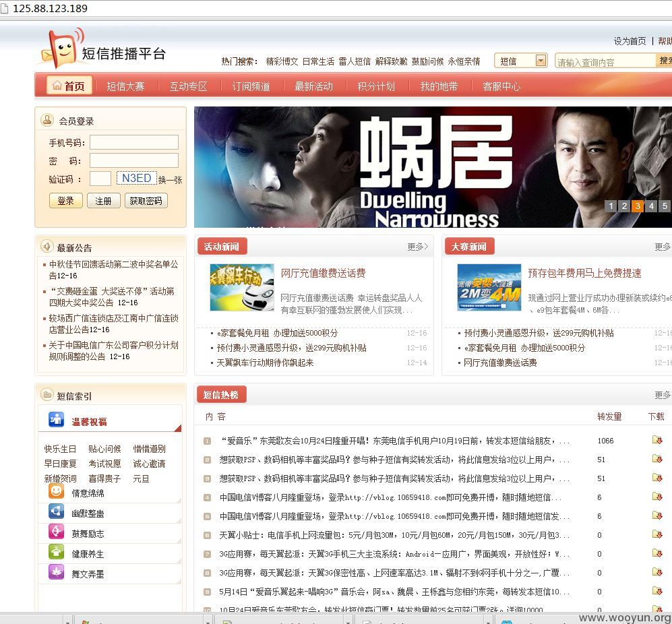Open the 2M变4M news thumbnail
Viewport: 672px width, 624px height.
pyautogui.click(x=489, y=287)
